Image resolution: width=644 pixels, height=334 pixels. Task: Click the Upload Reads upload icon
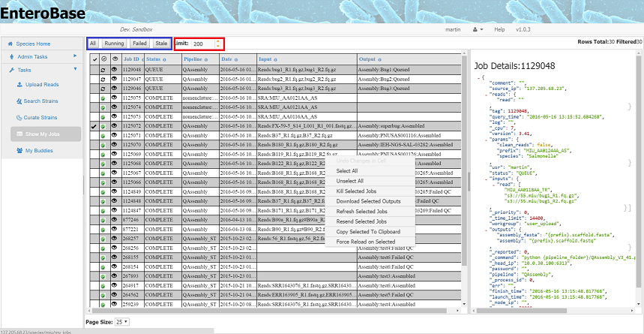(19, 84)
